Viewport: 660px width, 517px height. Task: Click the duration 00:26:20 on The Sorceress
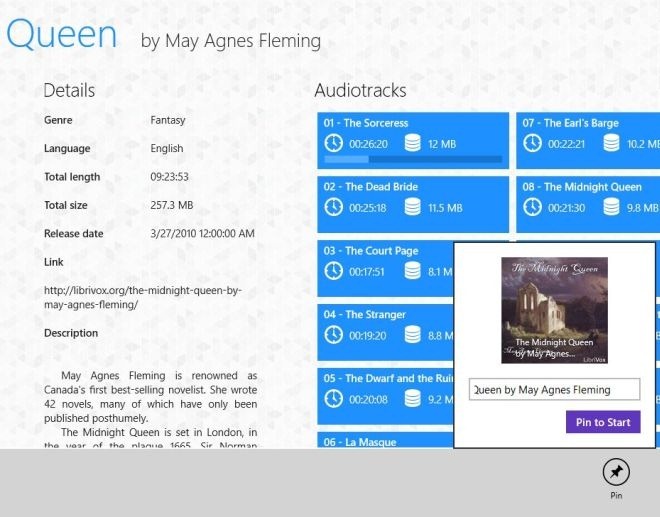(368, 144)
